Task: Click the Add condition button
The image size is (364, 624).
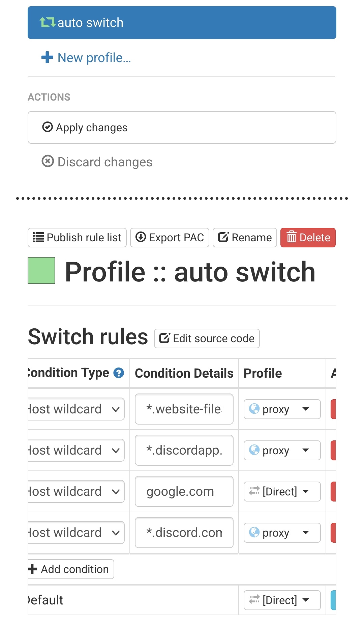Action: coord(71,569)
